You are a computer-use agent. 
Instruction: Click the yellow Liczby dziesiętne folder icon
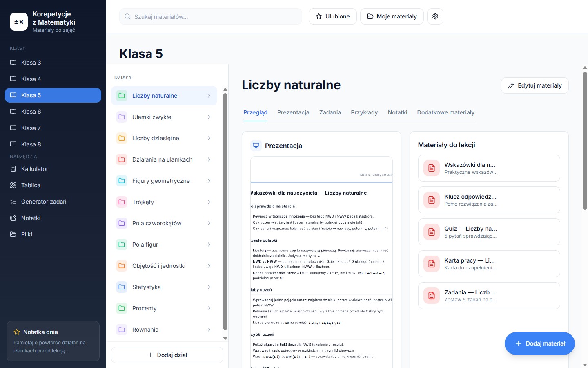[x=122, y=138]
